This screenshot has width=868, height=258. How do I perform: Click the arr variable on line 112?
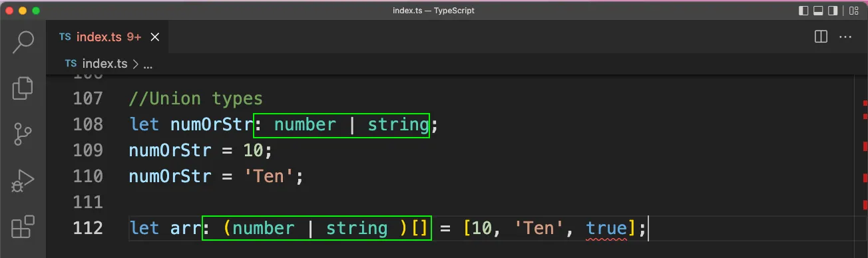click(x=186, y=229)
